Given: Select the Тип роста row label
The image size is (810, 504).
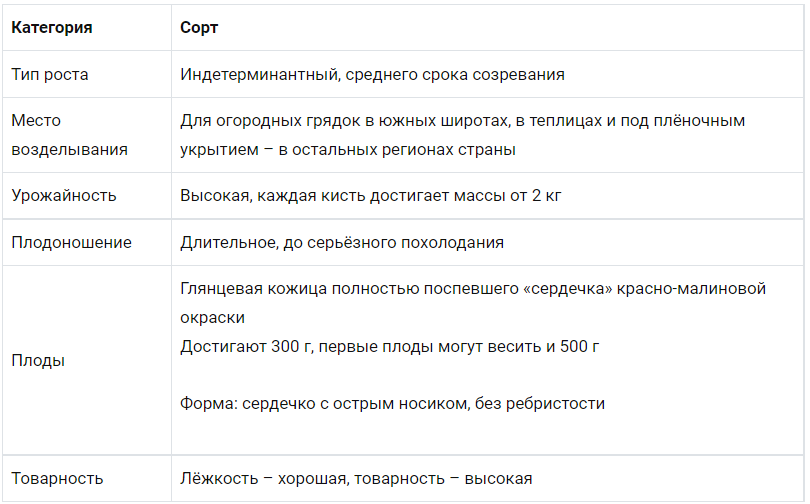Looking at the screenshot, I should [x=50, y=74].
